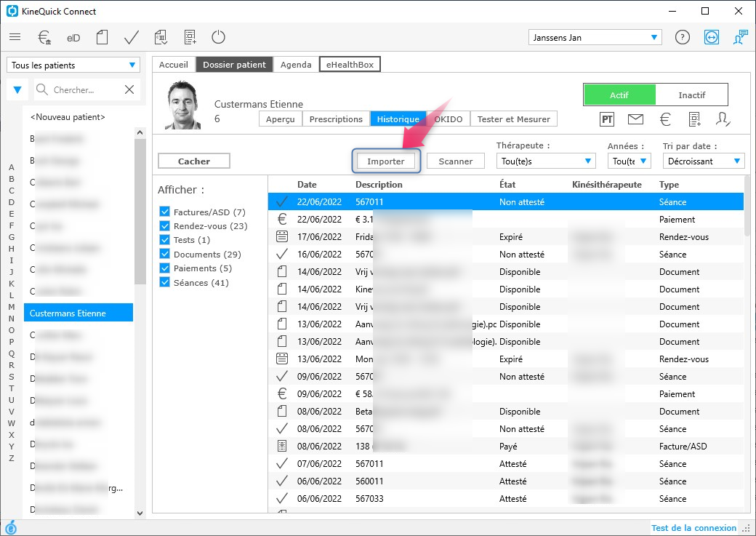756x536 pixels.
Task: Expand the search filter arrow beside Chercher
Action: click(17, 89)
